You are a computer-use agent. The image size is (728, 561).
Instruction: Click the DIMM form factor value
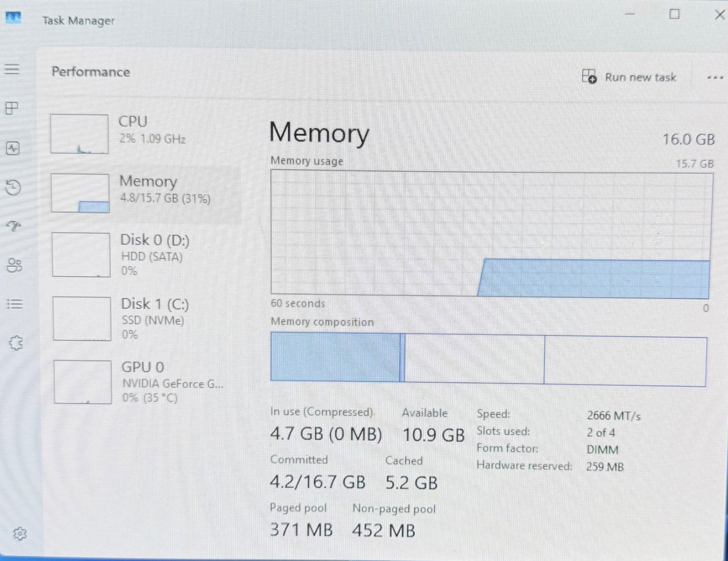pos(603,450)
